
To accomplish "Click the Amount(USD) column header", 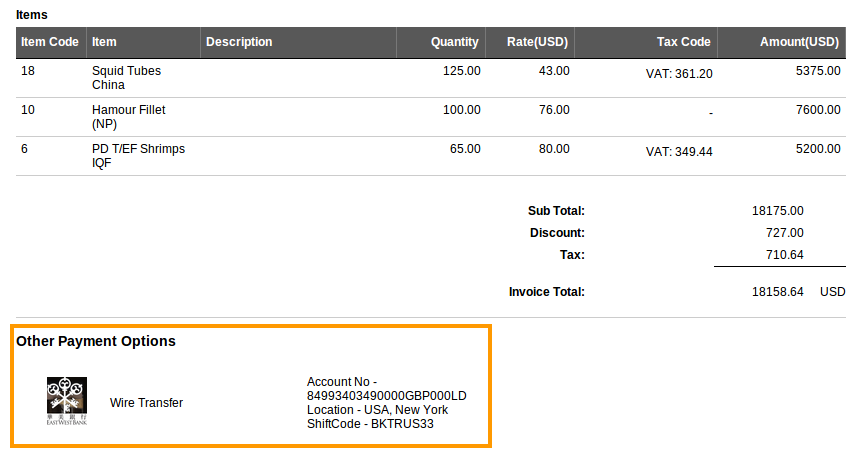I will [x=798, y=42].
